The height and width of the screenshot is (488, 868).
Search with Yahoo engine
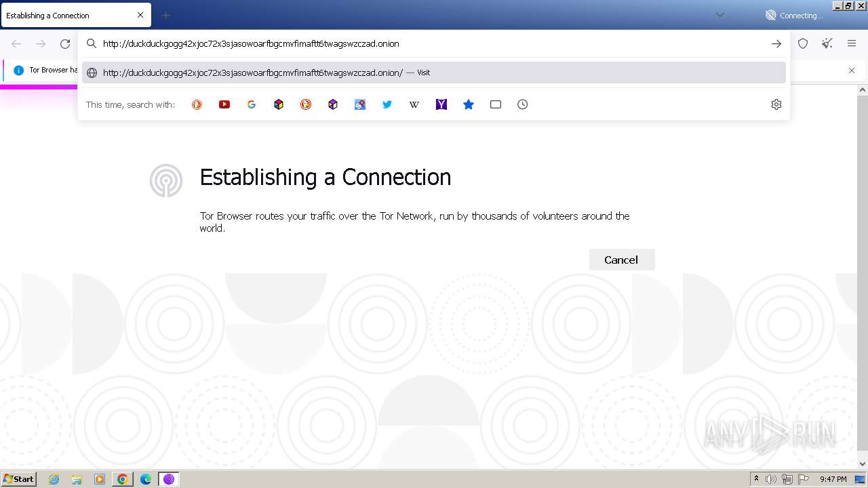tap(441, 104)
